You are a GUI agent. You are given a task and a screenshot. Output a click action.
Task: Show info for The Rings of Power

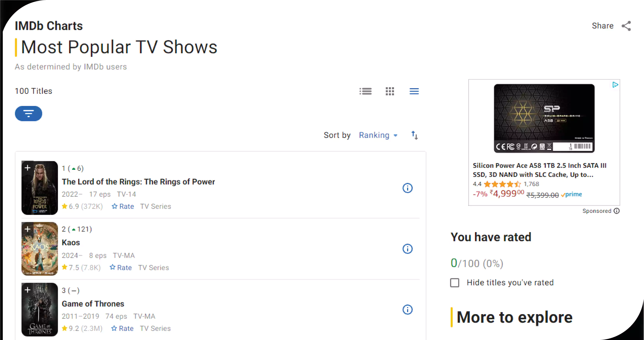coord(407,188)
